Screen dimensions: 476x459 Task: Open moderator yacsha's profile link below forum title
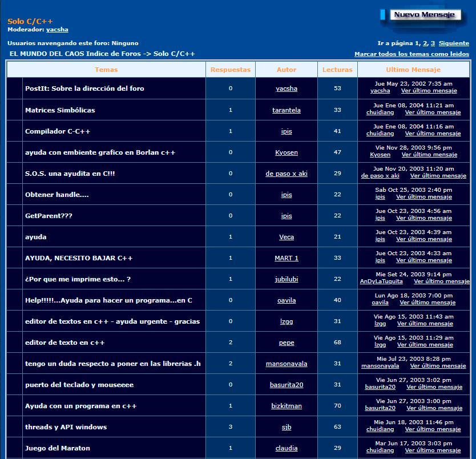point(57,30)
